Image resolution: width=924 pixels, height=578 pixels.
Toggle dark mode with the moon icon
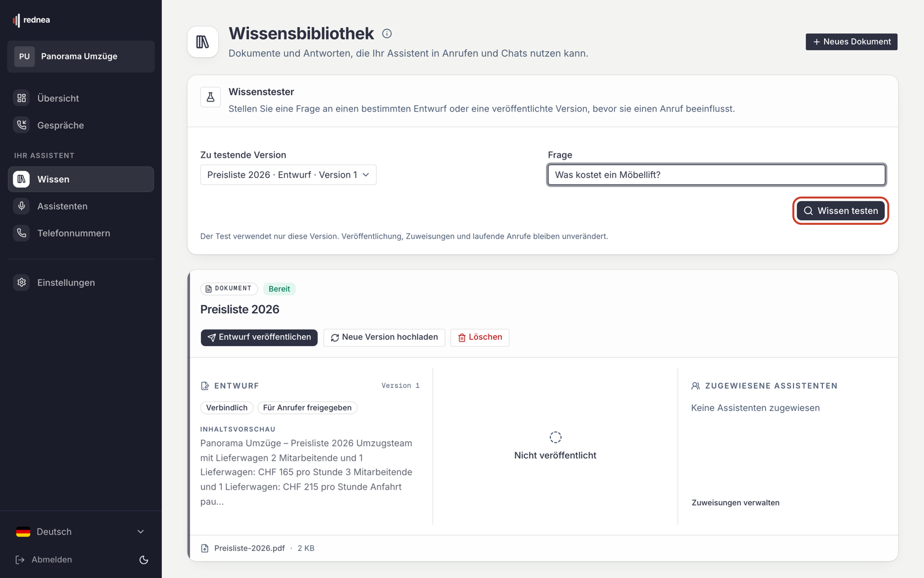144,560
